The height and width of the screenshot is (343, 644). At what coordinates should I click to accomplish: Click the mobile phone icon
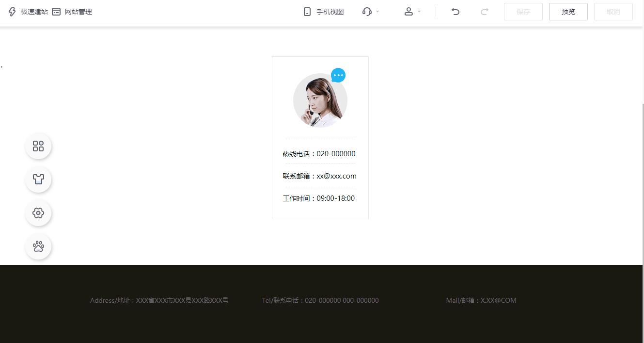click(x=307, y=12)
